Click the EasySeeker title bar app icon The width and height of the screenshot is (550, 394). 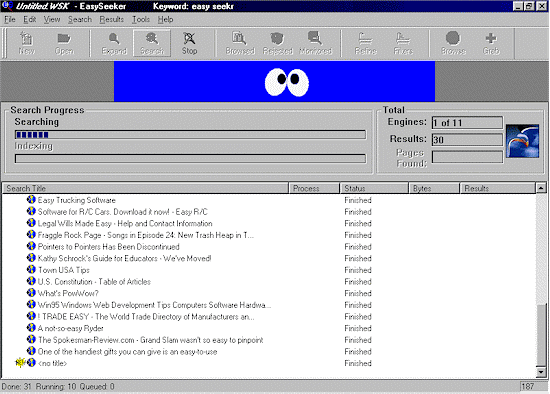8,6
